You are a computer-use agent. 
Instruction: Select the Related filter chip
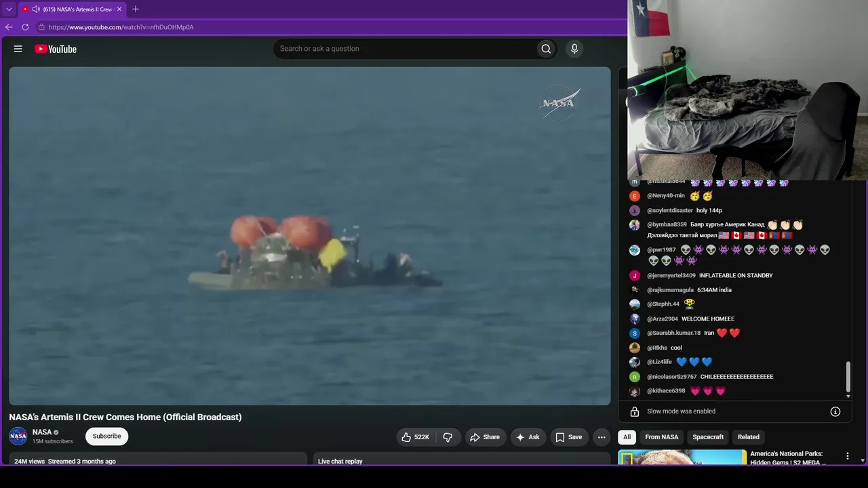[749, 437]
